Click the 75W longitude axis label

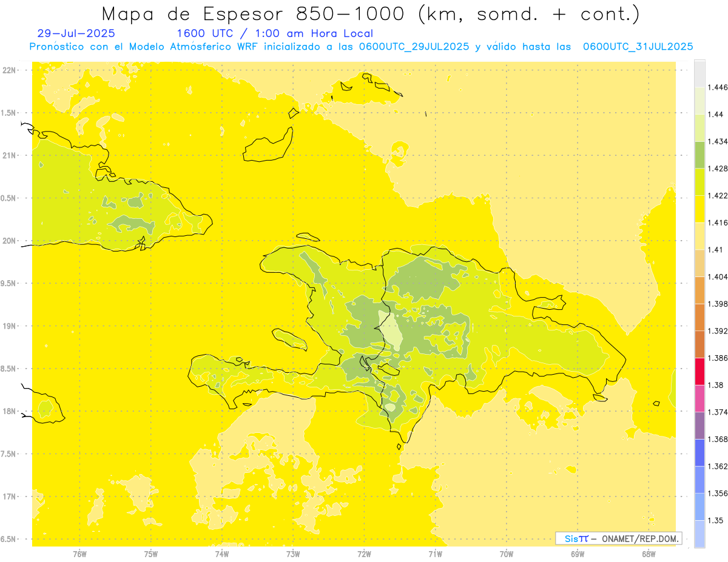click(151, 554)
